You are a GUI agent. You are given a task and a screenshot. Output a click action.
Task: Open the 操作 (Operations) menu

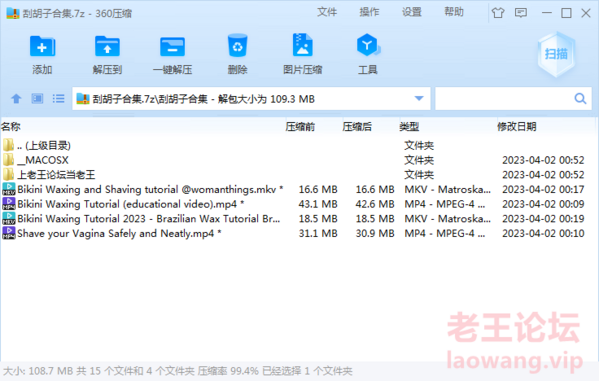369,12
